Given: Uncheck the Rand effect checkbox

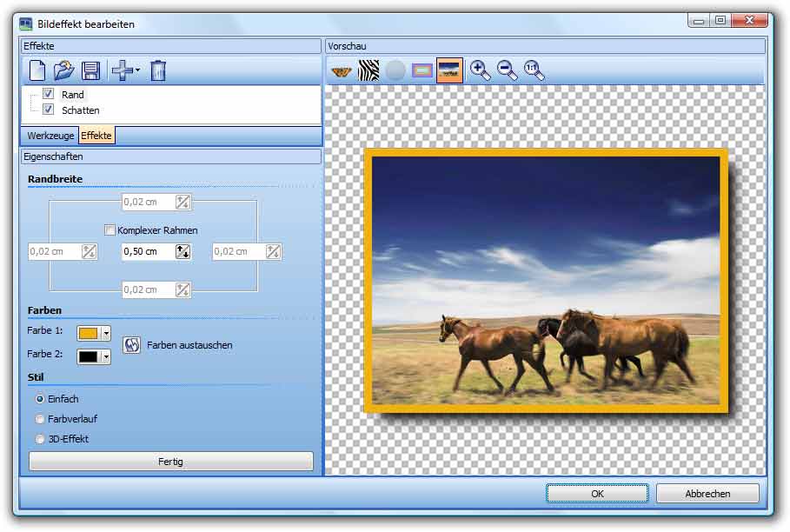Looking at the screenshot, I should click(49, 94).
